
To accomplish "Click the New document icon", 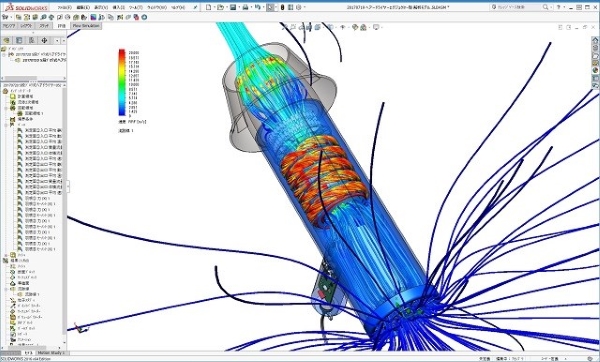I will [x=208, y=7].
